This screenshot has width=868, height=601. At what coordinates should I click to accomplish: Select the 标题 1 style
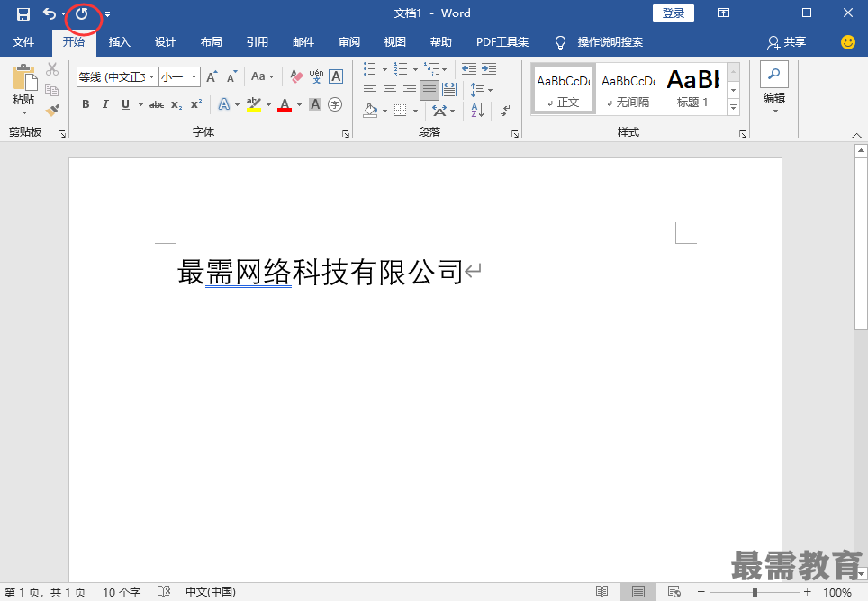click(692, 90)
